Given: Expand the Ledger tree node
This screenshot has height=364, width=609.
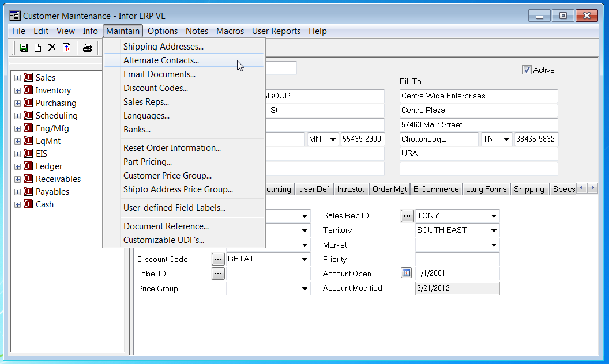Looking at the screenshot, I should tap(17, 166).
